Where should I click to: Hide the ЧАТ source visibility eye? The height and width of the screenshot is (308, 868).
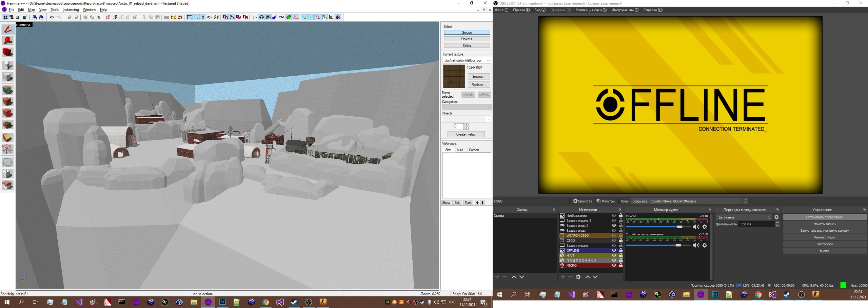pos(614,255)
